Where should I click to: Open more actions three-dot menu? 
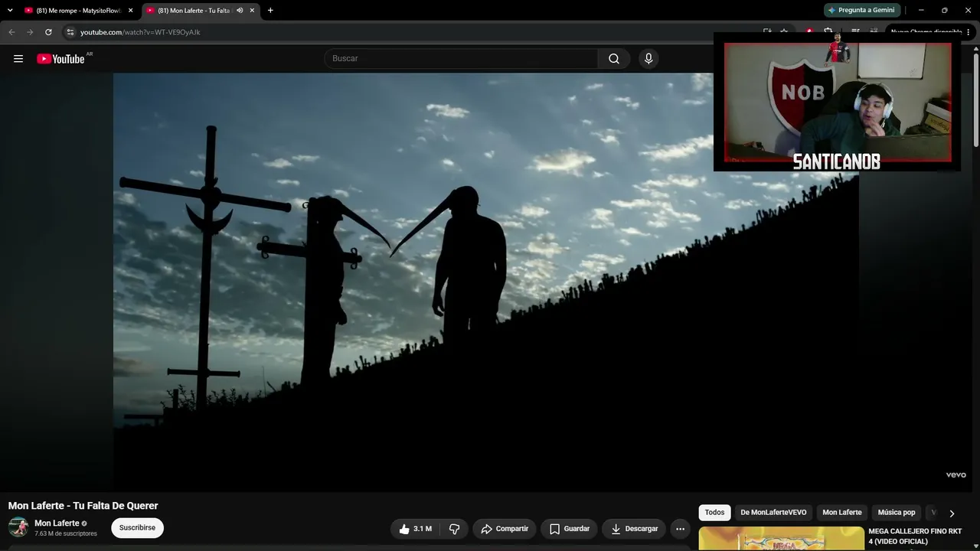click(680, 529)
